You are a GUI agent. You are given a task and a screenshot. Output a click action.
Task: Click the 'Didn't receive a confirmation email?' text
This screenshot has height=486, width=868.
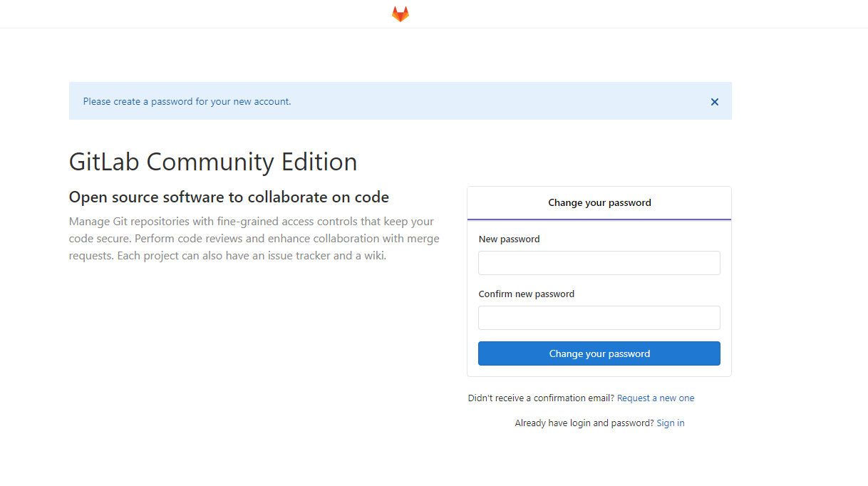542,398
